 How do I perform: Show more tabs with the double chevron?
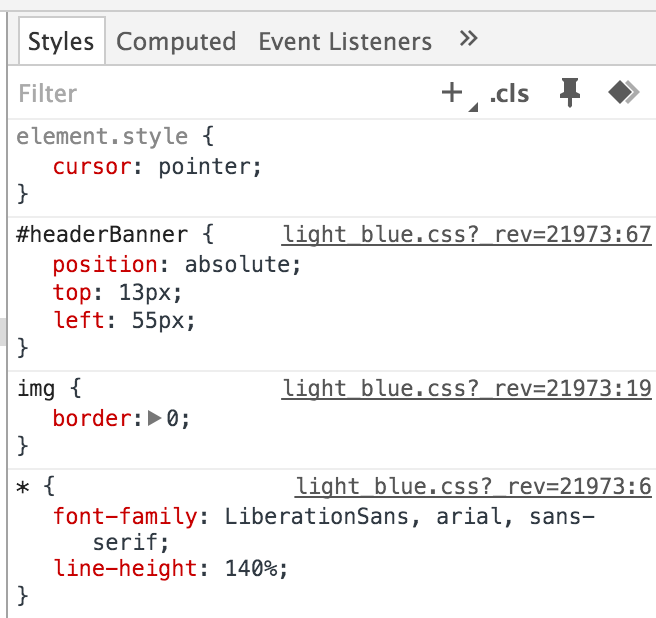[x=468, y=40]
